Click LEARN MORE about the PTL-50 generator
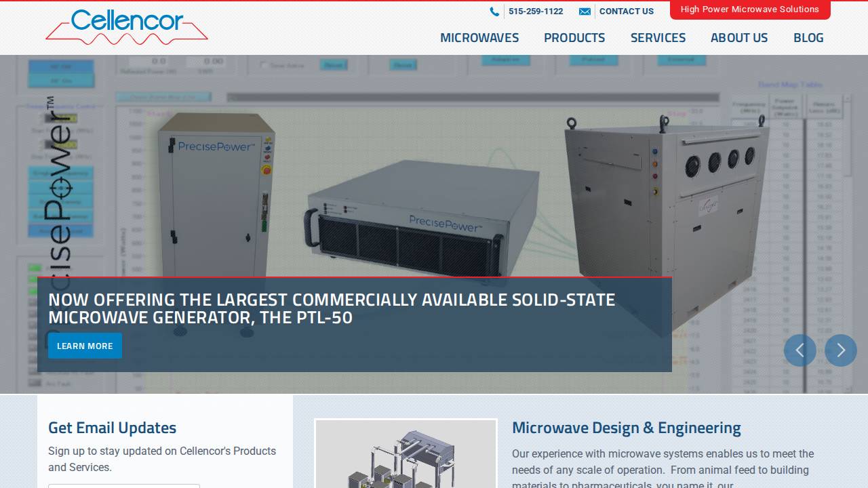Image resolution: width=868 pixels, height=488 pixels. tap(85, 346)
